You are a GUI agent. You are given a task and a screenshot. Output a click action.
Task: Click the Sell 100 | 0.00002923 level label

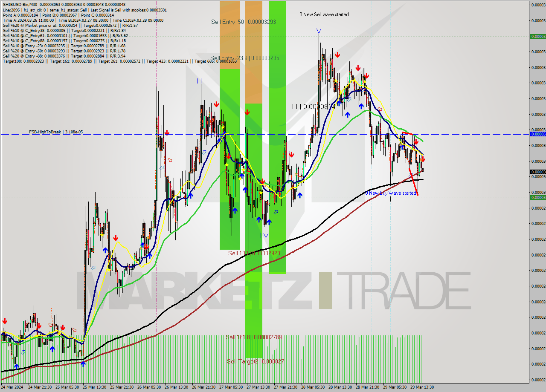[x=254, y=253]
